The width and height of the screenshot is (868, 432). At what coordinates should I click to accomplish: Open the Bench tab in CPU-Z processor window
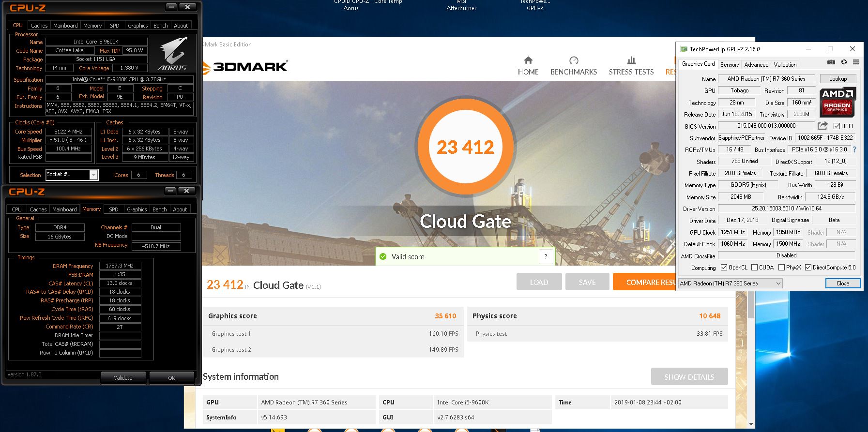(161, 26)
